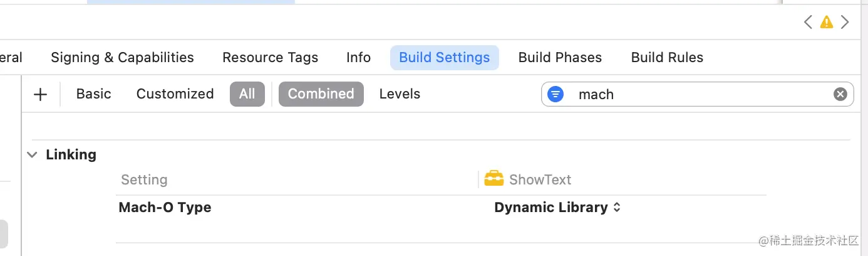Viewport: 868px width, 256px height.
Task: Add a build setting with plus button
Action: 40,94
